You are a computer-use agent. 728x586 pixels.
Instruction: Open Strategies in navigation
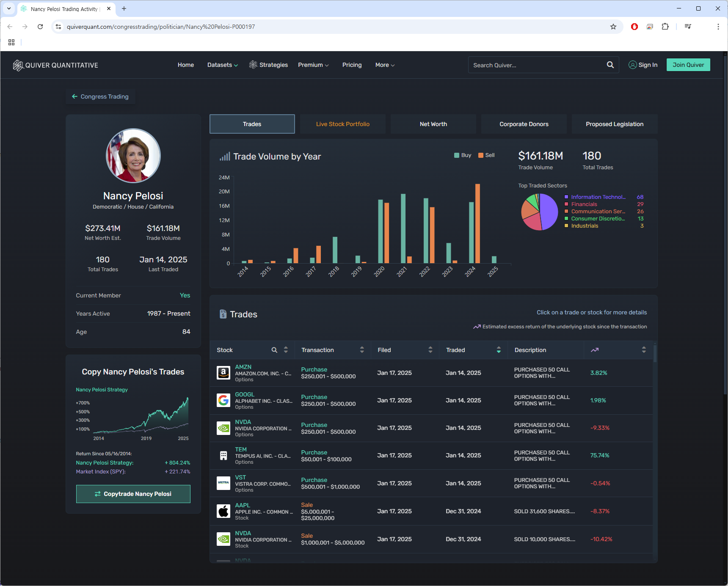268,65
